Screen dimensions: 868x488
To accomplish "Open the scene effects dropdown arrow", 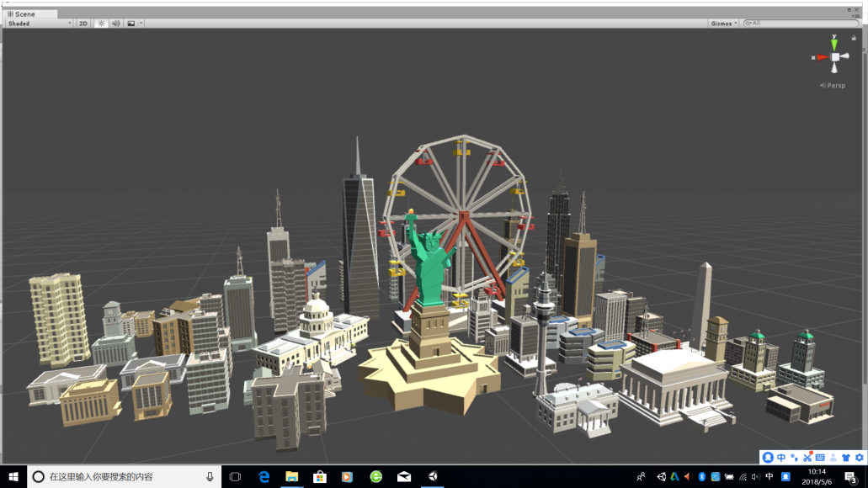I will [x=141, y=24].
